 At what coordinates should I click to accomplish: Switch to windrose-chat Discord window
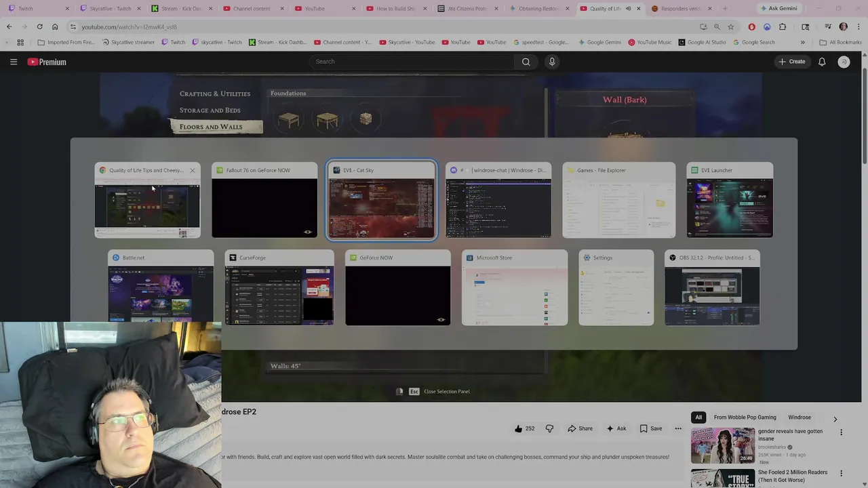click(x=498, y=200)
